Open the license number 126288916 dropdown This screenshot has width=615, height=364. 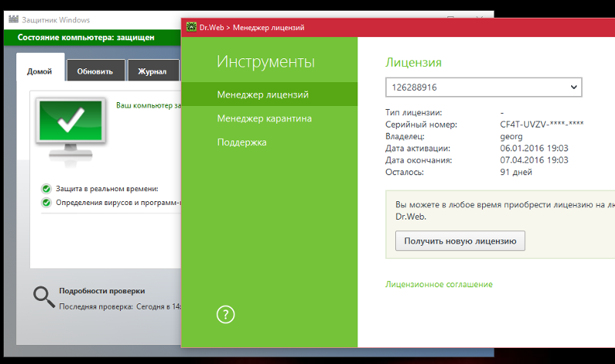484,87
